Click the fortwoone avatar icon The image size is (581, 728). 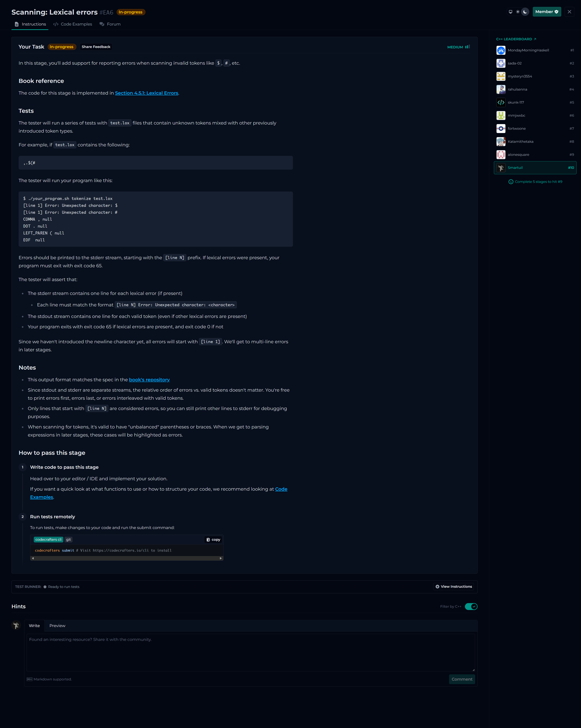[x=501, y=129]
